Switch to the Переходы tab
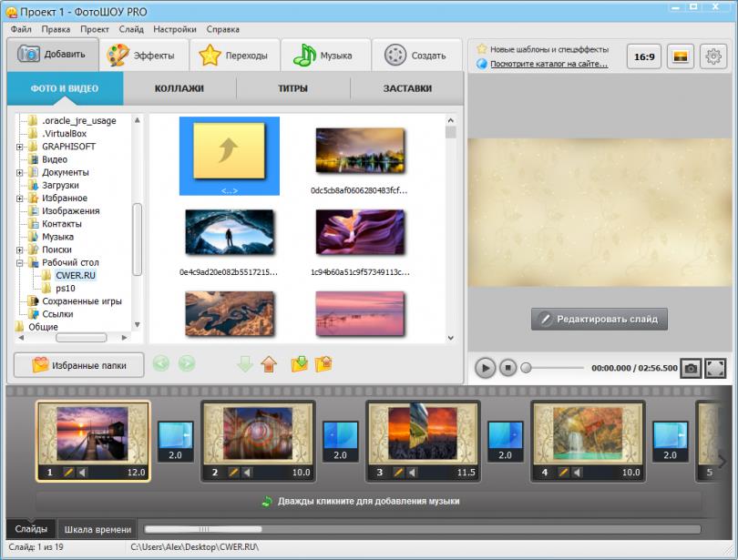Image resolution: width=738 pixels, height=560 pixels. click(233, 56)
